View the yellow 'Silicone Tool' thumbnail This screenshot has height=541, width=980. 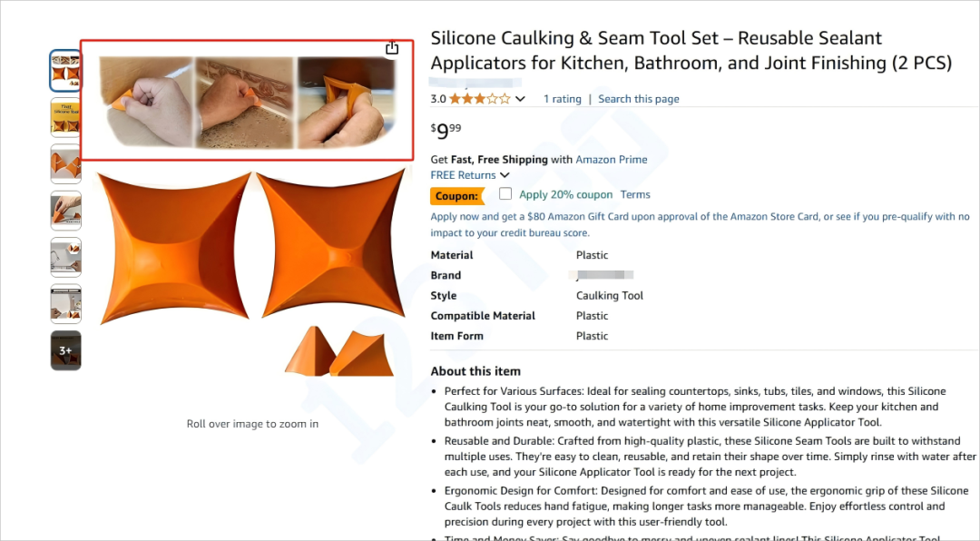66,117
